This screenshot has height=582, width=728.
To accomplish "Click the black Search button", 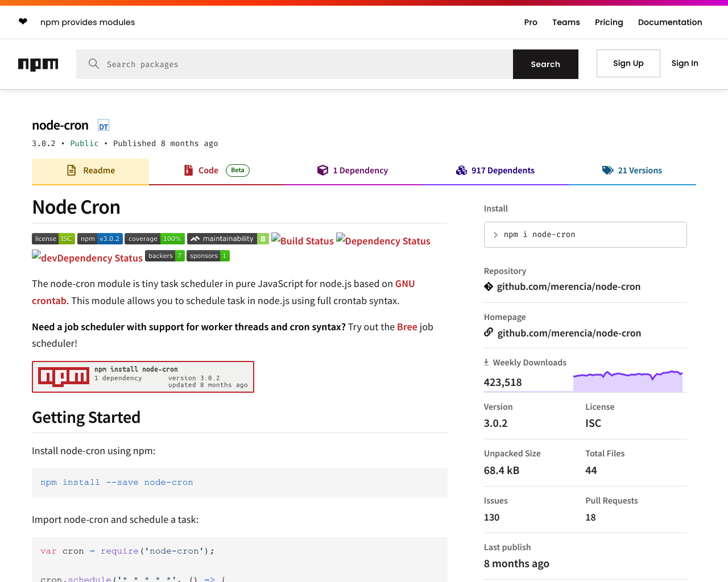I will [545, 64].
